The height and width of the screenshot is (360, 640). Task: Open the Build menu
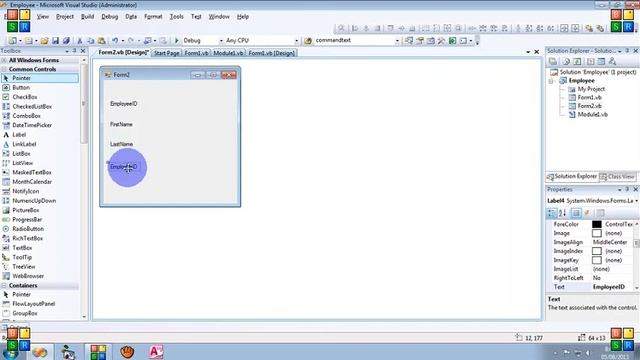[87, 17]
